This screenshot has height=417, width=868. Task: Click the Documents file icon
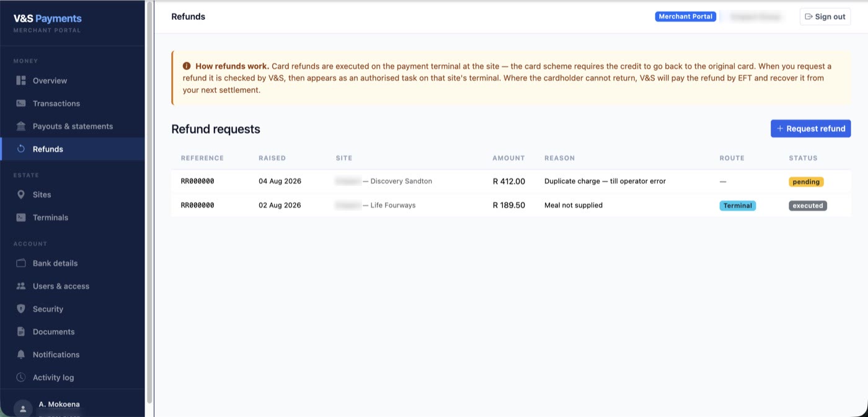click(x=21, y=332)
